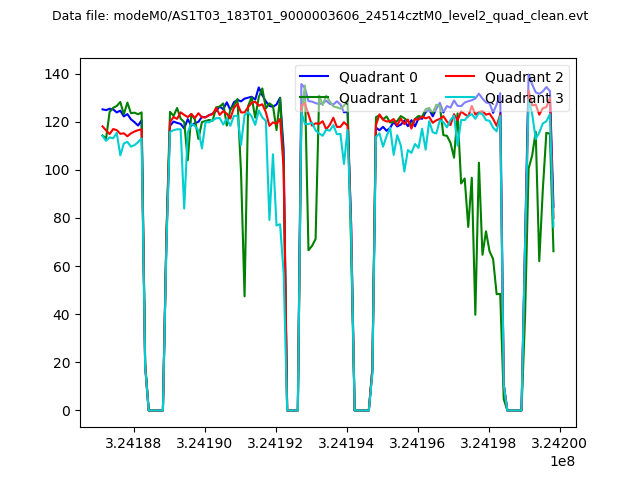This screenshot has height=480, width=640.
Task: Click the green line swatch for Quadrant 1
Action: pyautogui.click(x=315, y=97)
